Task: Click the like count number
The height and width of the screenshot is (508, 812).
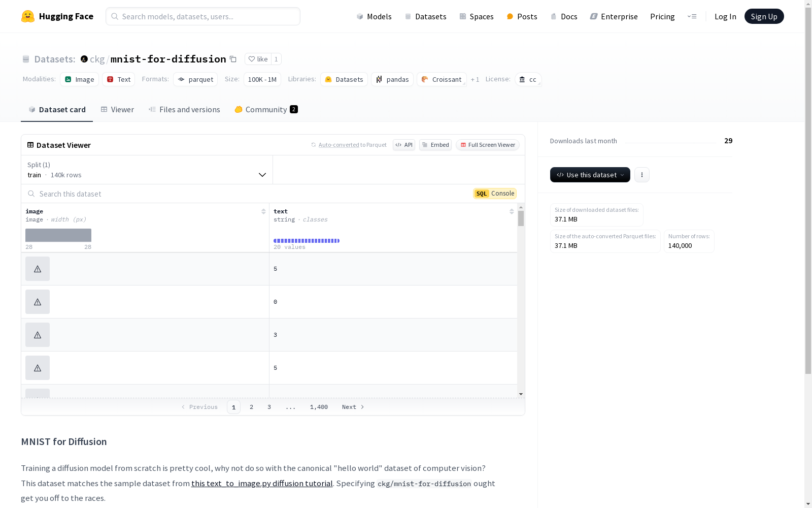Action: pos(276,59)
